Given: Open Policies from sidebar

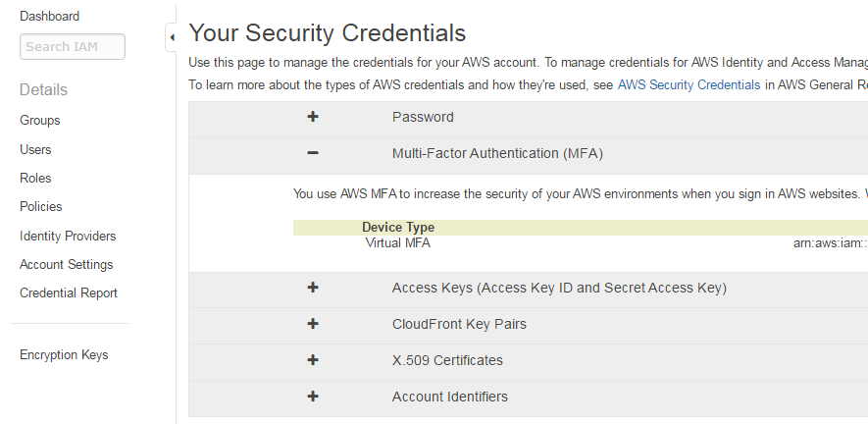Looking at the screenshot, I should [41, 206].
